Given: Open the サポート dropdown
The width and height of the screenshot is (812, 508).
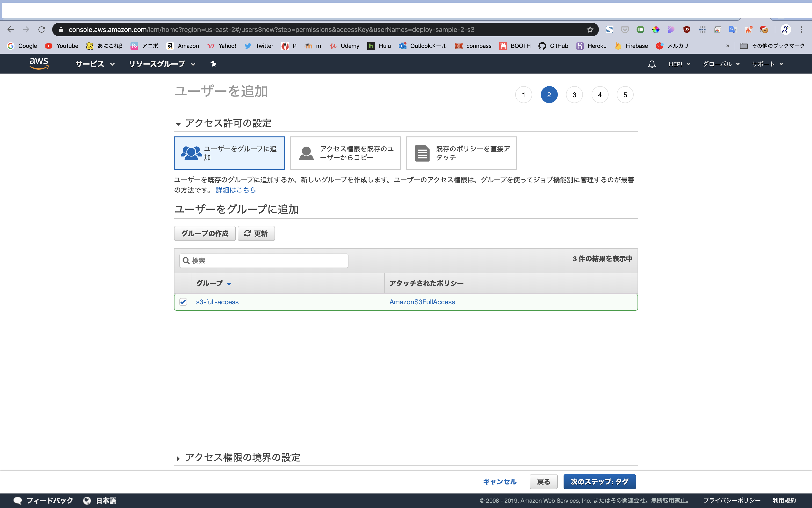Looking at the screenshot, I should (x=767, y=64).
